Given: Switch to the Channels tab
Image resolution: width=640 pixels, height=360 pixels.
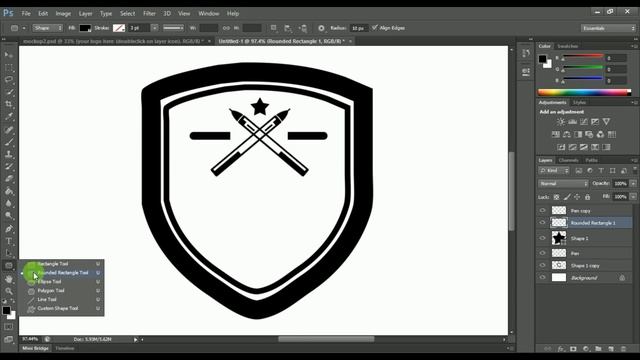Looking at the screenshot, I should (x=568, y=160).
